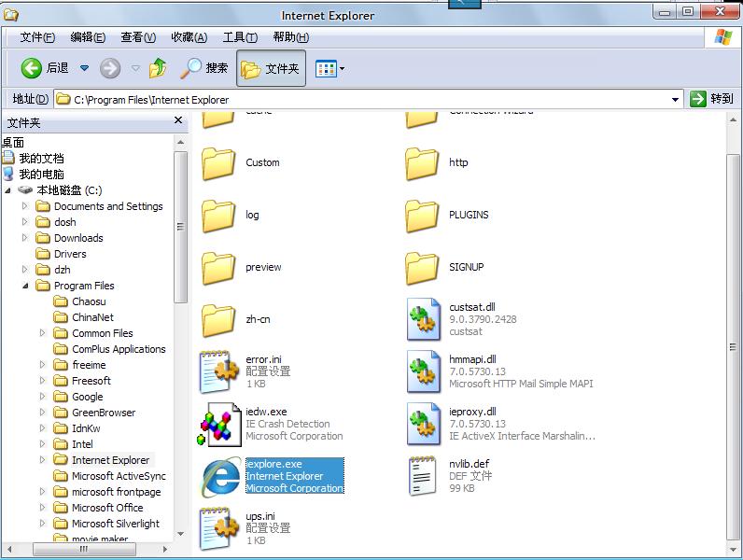Select GreenBrowser folder in tree
The height and width of the screenshot is (560, 743).
pyautogui.click(x=104, y=413)
